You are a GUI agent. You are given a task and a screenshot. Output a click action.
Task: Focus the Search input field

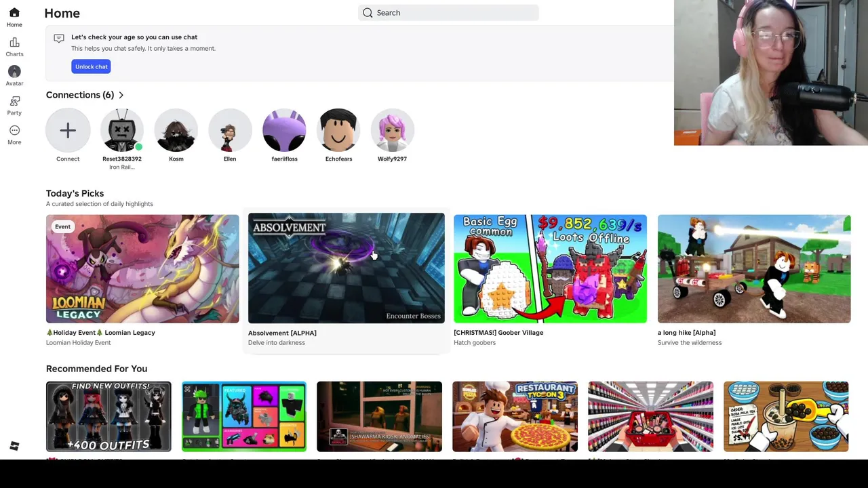[448, 13]
